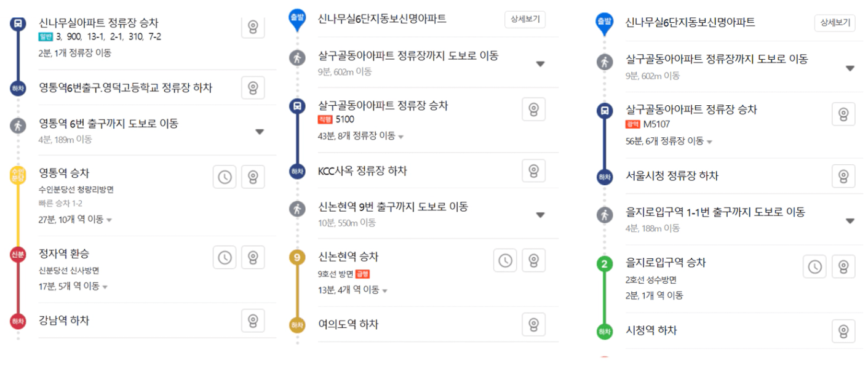Open street view icon for 시청역 하차
The image size is (868, 387).
pos(843,331)
